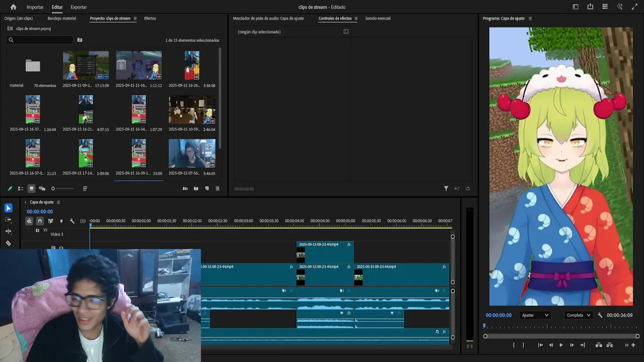Toggle track lock for V3
The height and width of the screenshot is (362, 644).
(37, 230)
